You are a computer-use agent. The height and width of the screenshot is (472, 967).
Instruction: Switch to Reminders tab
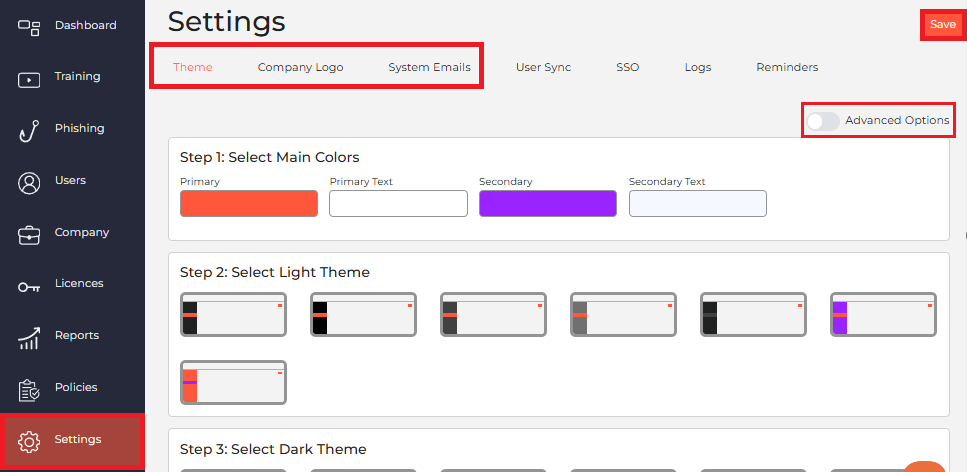(x=787, y=67)
